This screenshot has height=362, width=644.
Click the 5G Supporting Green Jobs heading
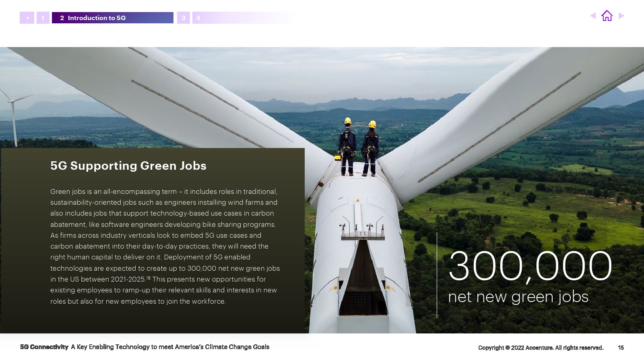click(x=128, y=166)
